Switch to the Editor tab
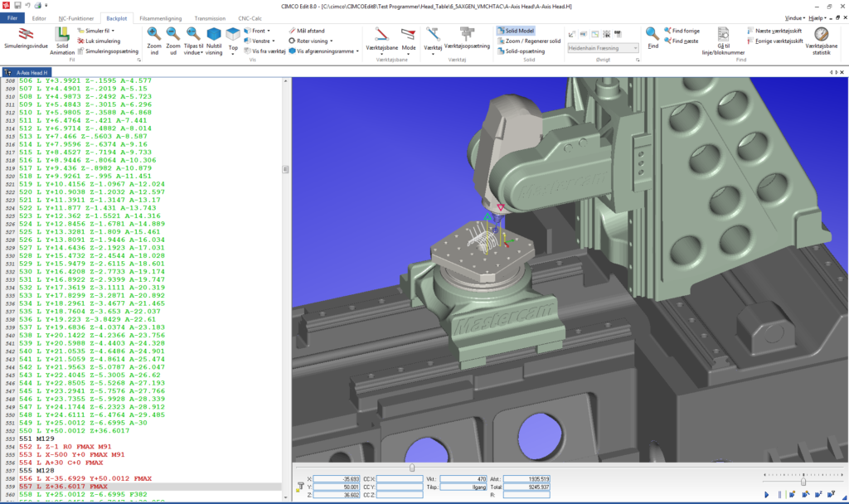Image resolution: width=849 pixels, height=504 pixels. click(39, 18)
